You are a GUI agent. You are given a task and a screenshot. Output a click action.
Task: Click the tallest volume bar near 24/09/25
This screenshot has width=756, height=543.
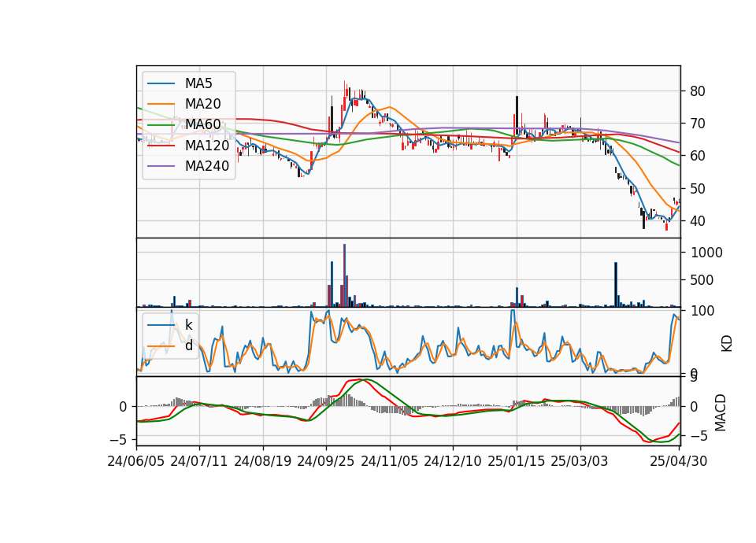[x=344, y=275]
